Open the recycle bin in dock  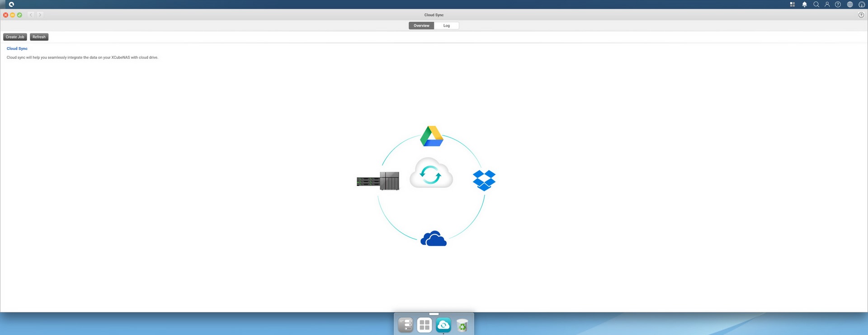(x=462, y=325)
